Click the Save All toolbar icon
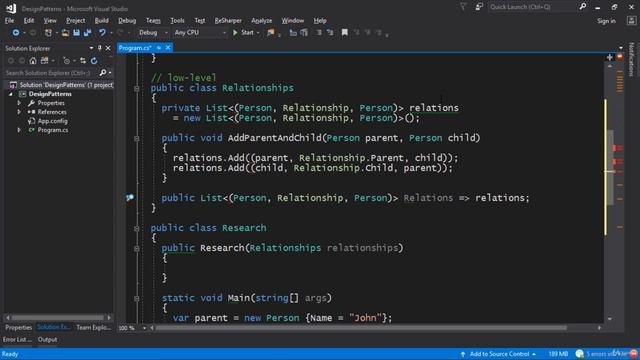The image size is (640, 360). (87, 33)
